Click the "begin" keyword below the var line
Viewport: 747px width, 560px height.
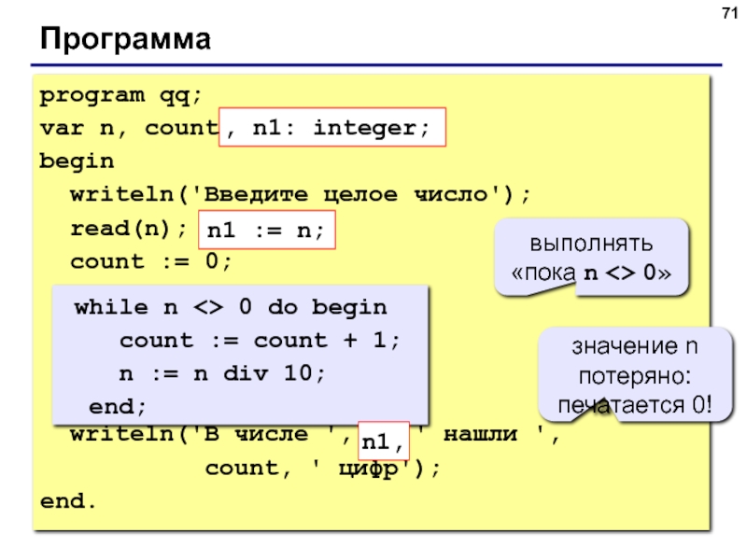(x=77, y=161)
